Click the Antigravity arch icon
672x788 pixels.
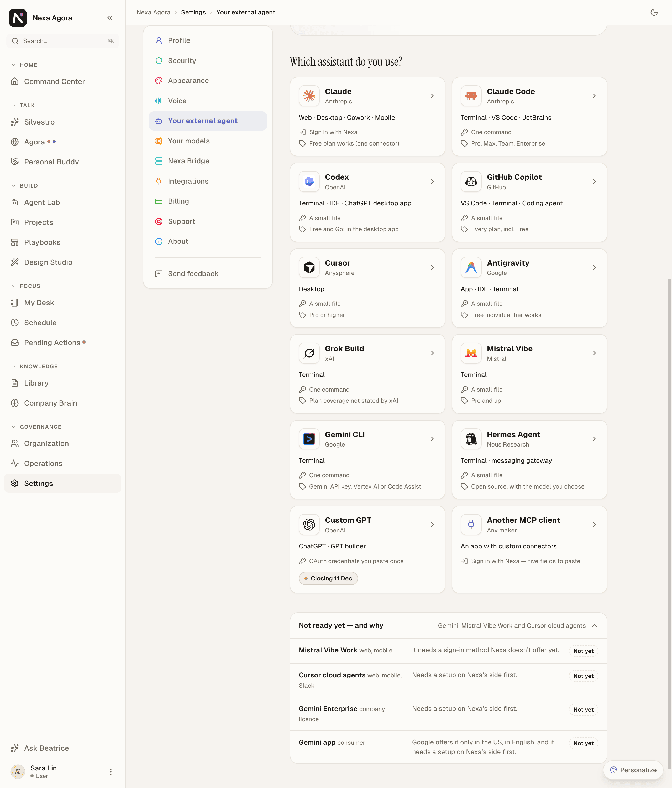471,267
